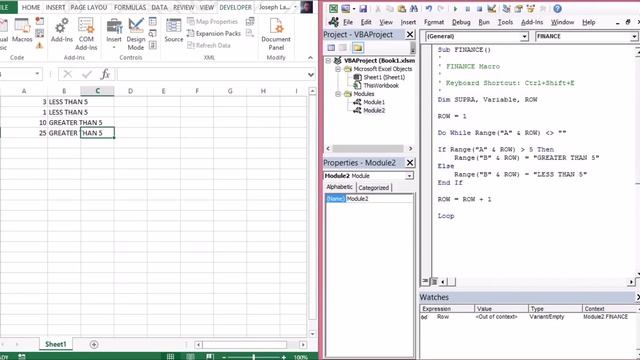Toggle Folders in the Project pane
Image resolution: width=640 pixels, height=360 pixels.
click(x=358, y=48)
